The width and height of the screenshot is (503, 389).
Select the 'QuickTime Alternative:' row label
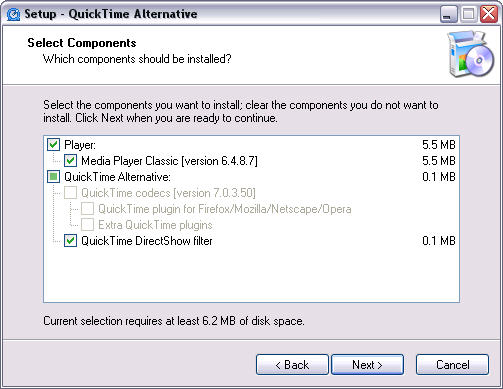[117, 177]
